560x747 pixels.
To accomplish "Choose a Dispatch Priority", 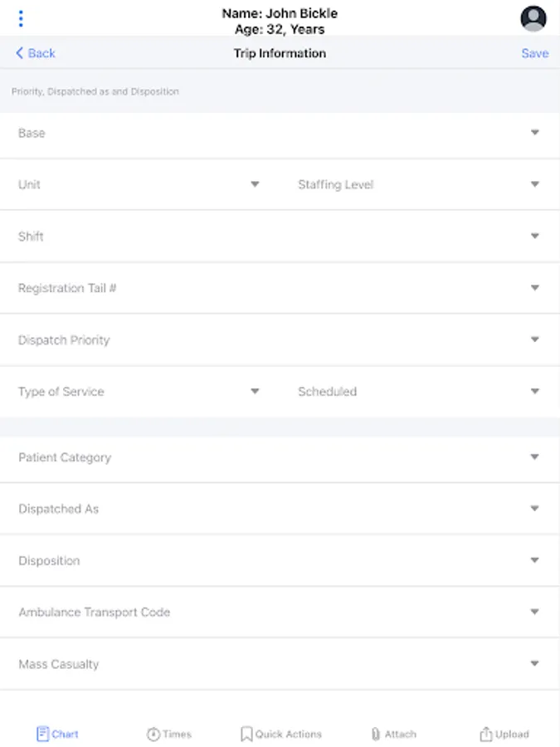I will click(x=534, y=339).
